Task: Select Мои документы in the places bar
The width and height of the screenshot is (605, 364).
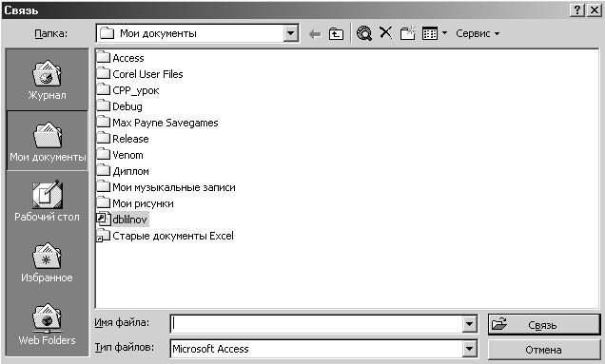Action: [x=47, y=141]
